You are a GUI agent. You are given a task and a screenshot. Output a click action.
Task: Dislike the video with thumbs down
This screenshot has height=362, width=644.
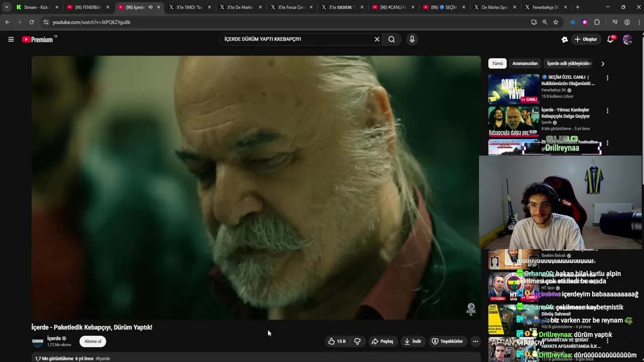coord(357,341)
